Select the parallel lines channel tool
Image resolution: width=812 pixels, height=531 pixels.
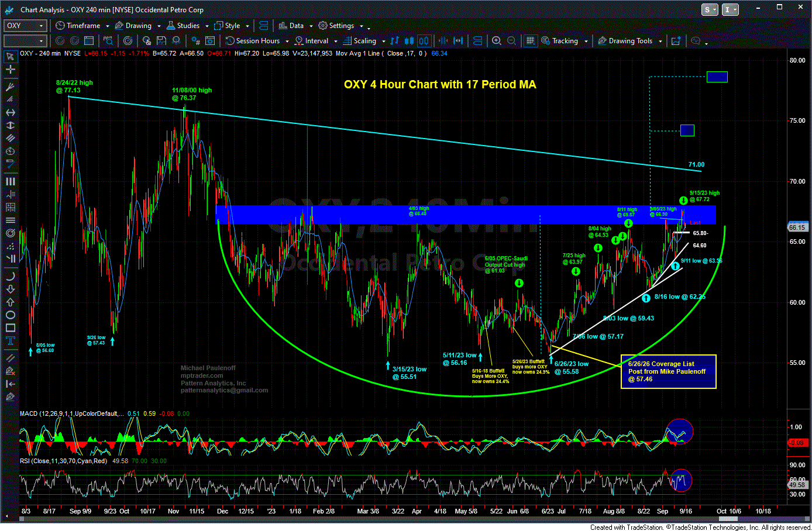click(10, 139)
